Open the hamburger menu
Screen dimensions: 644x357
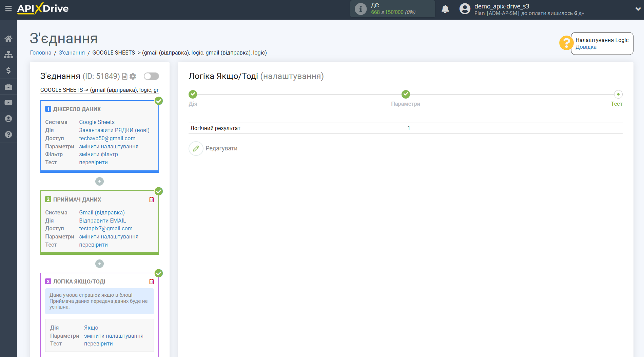pyautogui.click(x=8, y=8)
